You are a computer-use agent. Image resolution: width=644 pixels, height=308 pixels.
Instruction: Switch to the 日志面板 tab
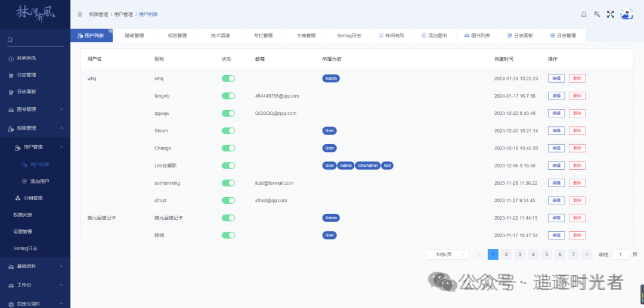coord(521,36)
